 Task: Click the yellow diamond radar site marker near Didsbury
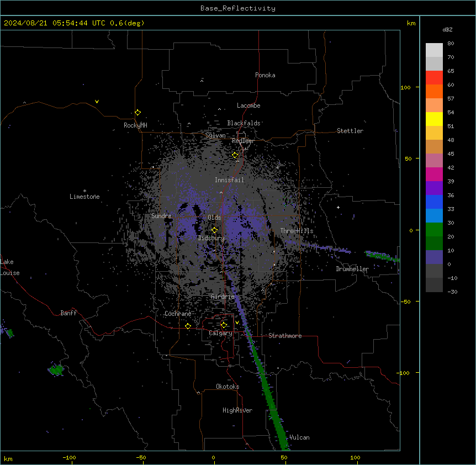click(x=215, y=230)
